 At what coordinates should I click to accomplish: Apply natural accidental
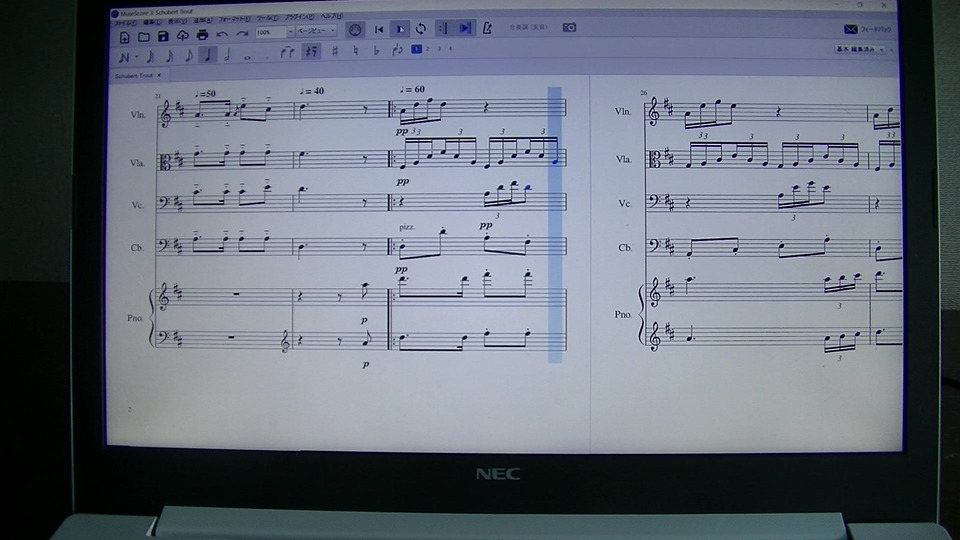point(356,51)
